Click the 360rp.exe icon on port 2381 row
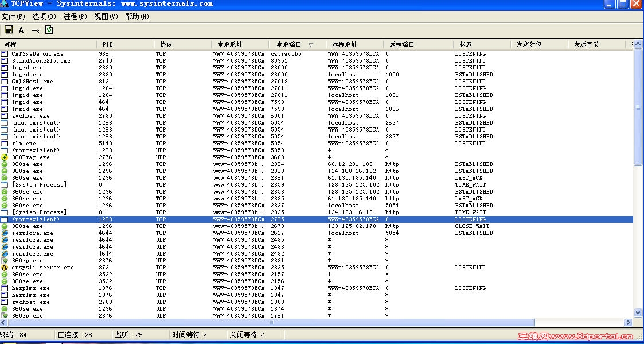This screenshot has height=344, width=644. (5, 261)
